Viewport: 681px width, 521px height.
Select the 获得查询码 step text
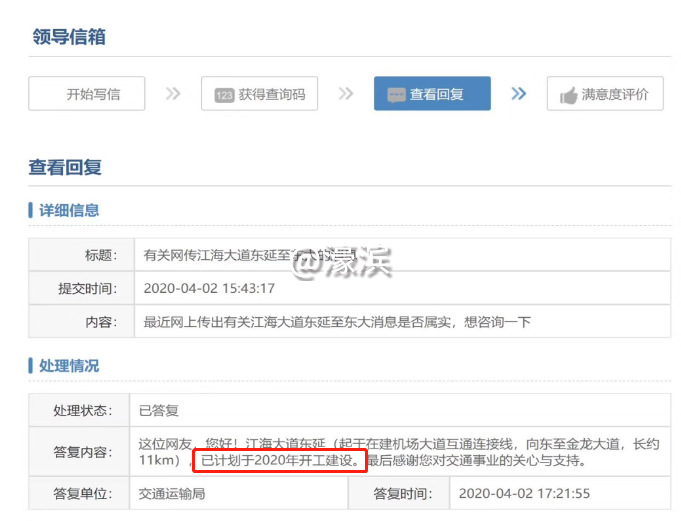(271, 95)
